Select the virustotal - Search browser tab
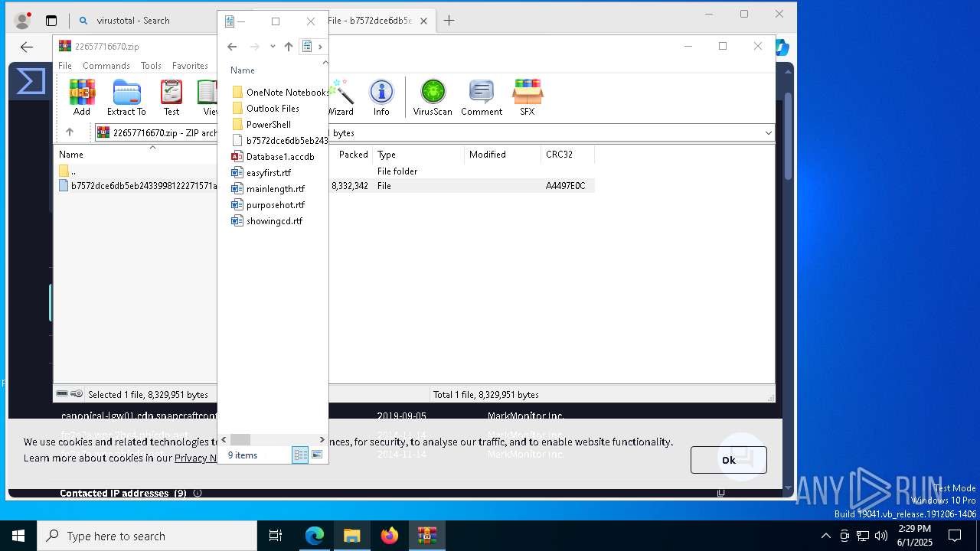This screenshot has height=551, width=980. coord(133,21)
